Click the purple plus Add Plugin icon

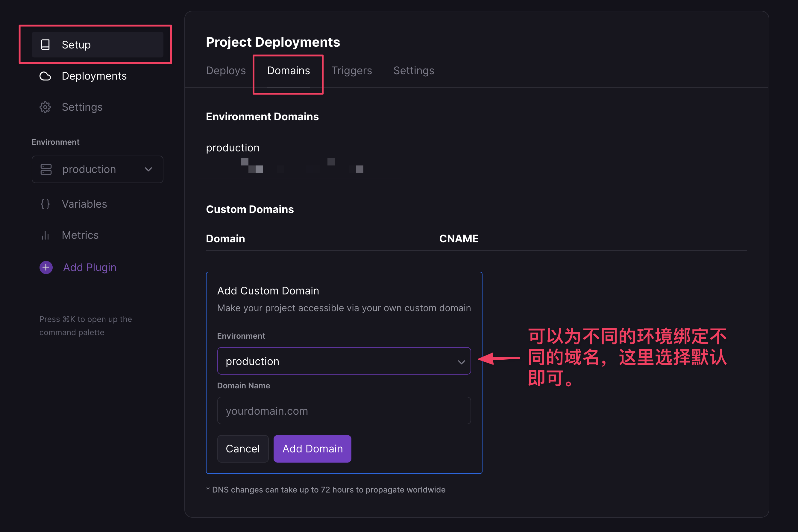coord(46,267)
